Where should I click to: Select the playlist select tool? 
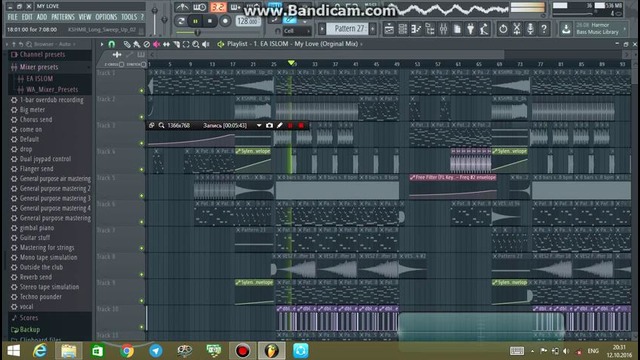pos(186,44)
